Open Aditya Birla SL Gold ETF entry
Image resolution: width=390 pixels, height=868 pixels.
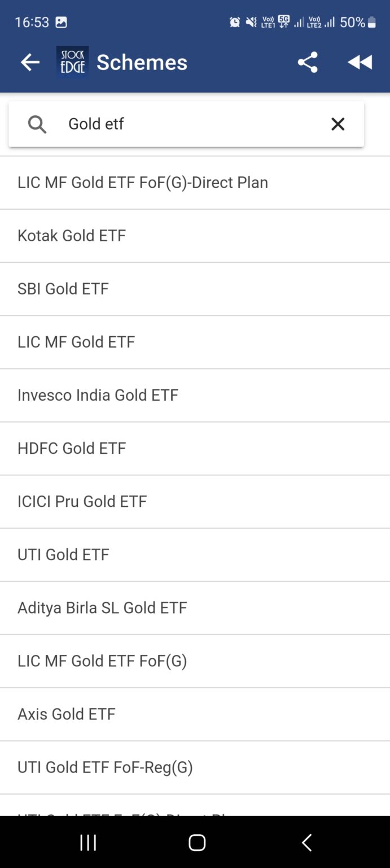(x=102, y=607)
